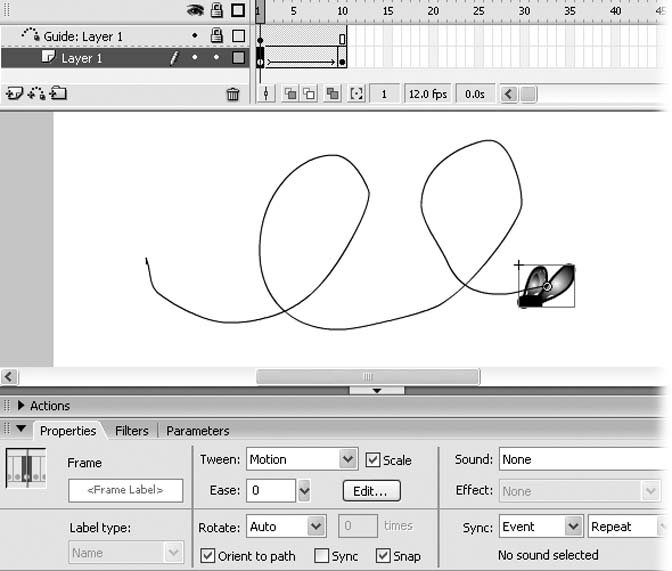Uncheck the Scale checkbox
Image resolution: width=672 pixels, height=571 pixels.
coord(373,460)
